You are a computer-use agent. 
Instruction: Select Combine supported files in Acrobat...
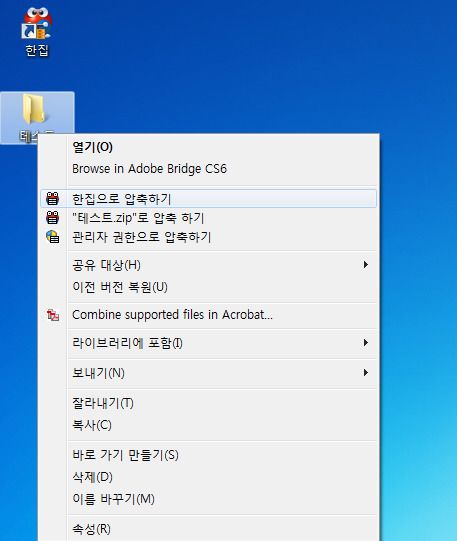pos(208,315)
